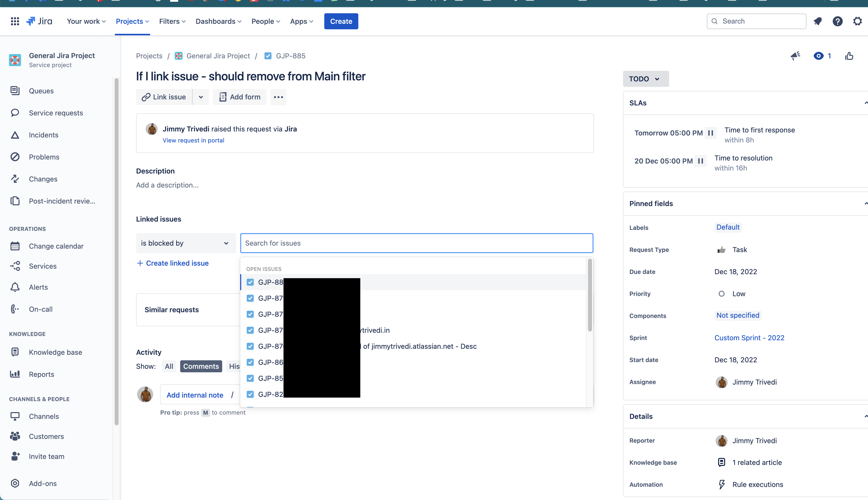The height and width of the screenshot is (500, 868).
Task: Open the three-dots more actions button
Action: 278,97
